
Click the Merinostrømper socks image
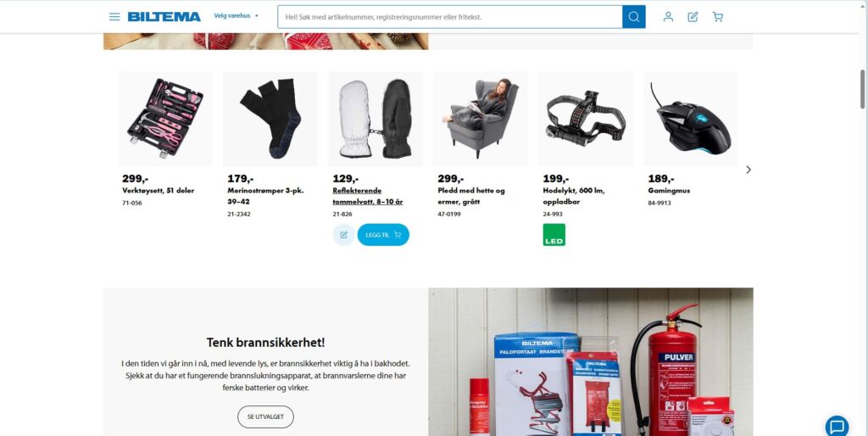[x=270, y=119]
